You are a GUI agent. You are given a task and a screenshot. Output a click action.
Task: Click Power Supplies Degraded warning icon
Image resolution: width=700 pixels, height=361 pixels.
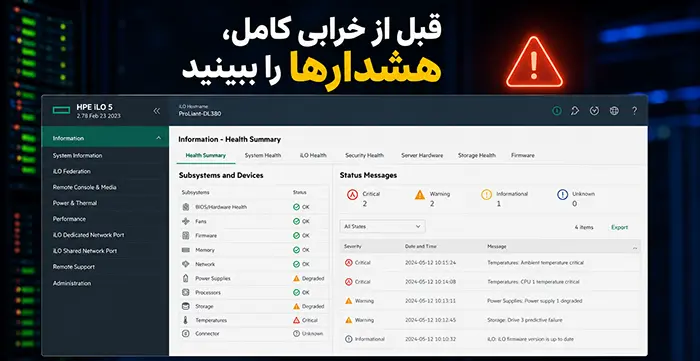click(x=296, y=278)
